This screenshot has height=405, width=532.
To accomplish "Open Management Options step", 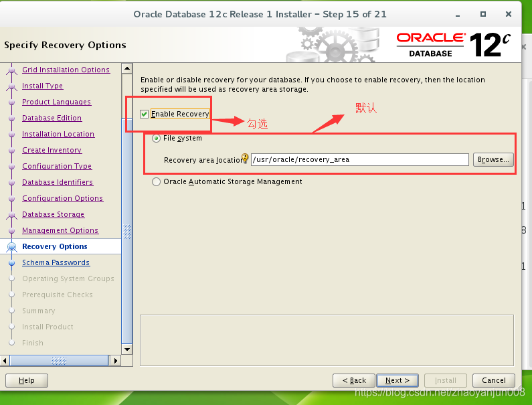I will (x=60, y=230).
